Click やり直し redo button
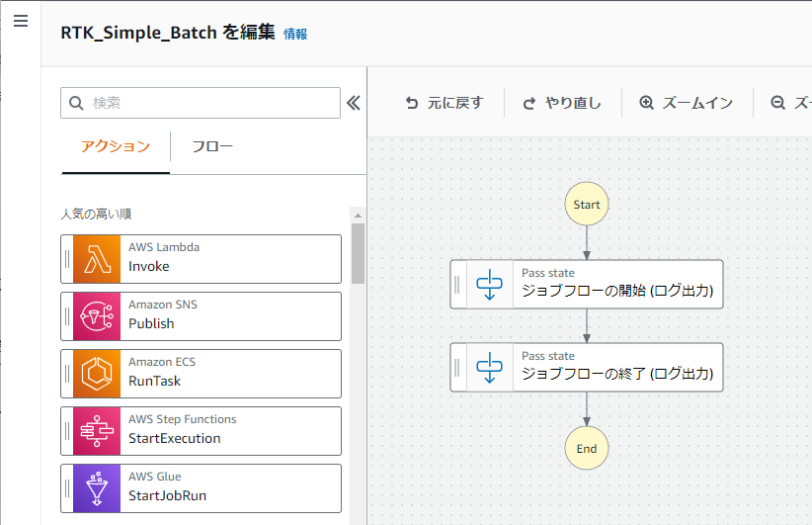 coord(562,103)
